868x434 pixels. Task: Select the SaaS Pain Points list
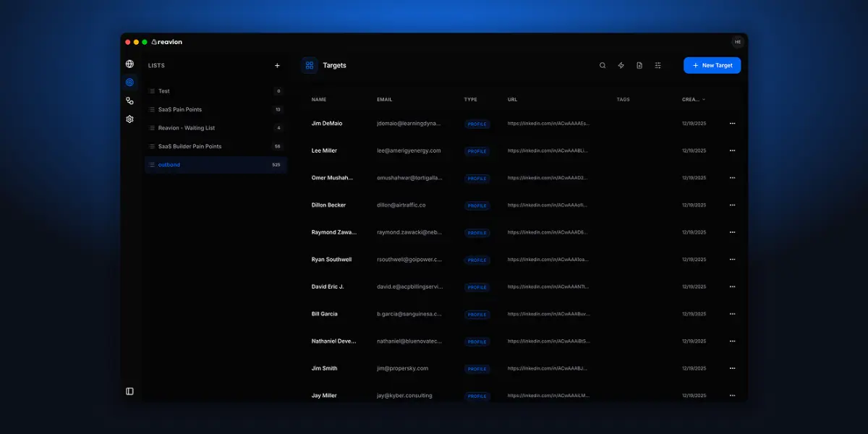pyautogui.click(x=182, y=109)
